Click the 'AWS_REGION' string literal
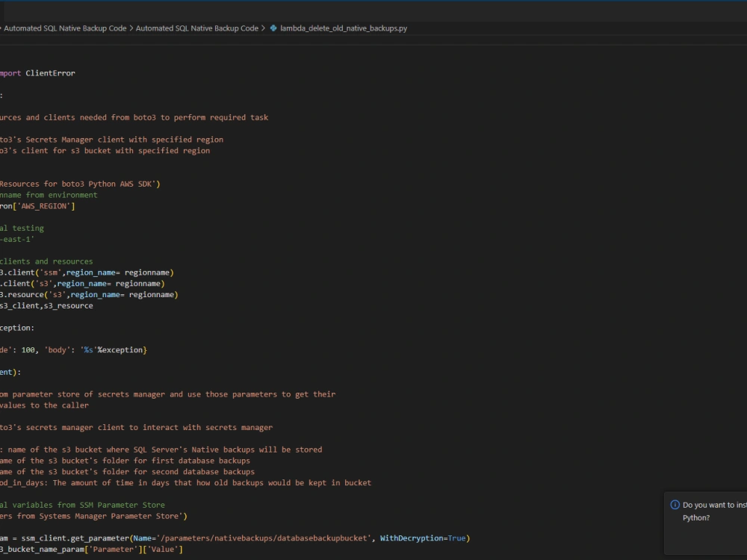Image resolution: width=747 pixels, height=560 pixels. pyautogui.click(x=44, y=206)
